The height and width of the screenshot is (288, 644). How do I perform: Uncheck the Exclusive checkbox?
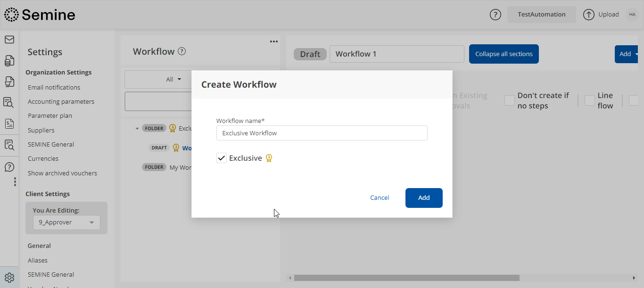coord(222,158)
